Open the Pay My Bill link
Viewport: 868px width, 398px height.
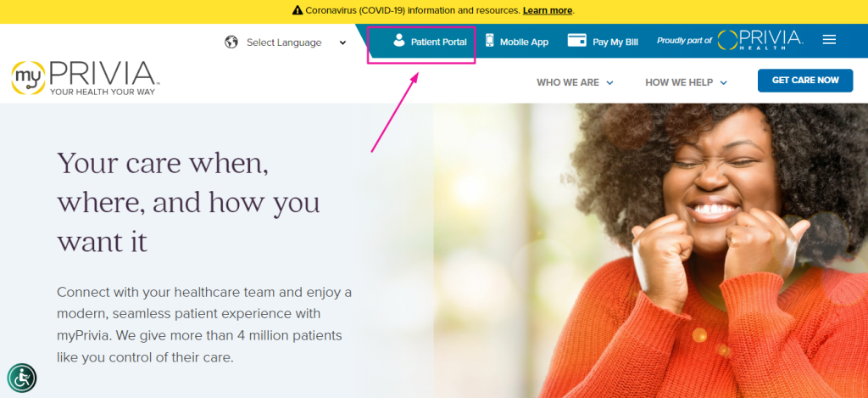[x=603, y=42]
